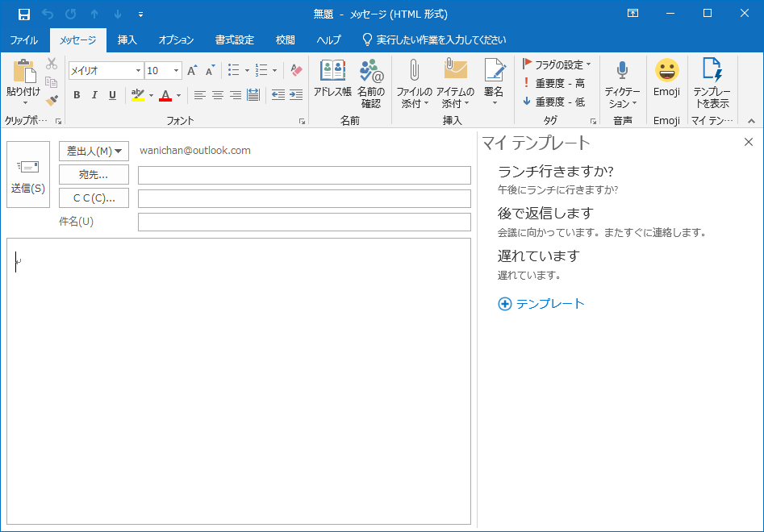Decrease paragraph indent
The width and height of the screenshot is (764, 532).
(x=278, y=95)
